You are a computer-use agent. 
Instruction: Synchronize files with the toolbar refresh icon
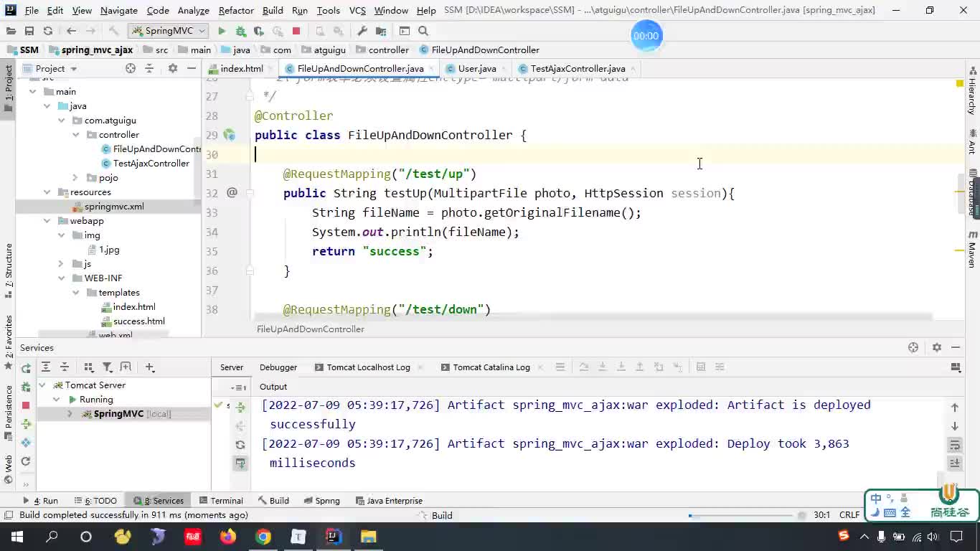click(48, 31)
